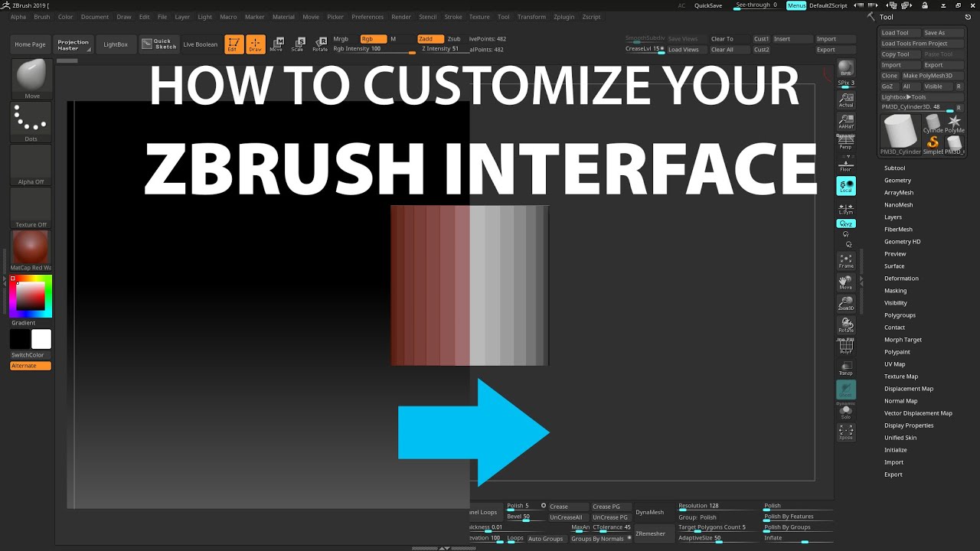Open the MatCap Red Wax material selector
980x551 pixels.
(31, 251)
